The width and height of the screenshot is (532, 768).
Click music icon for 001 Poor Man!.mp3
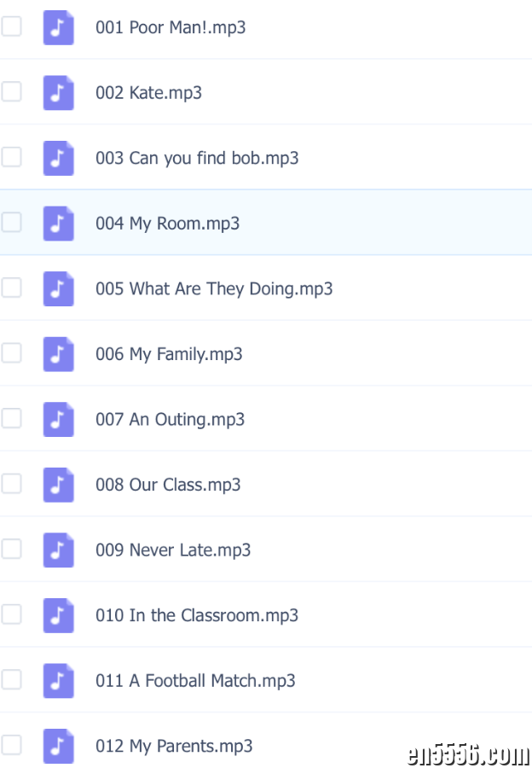pos(58,27)
